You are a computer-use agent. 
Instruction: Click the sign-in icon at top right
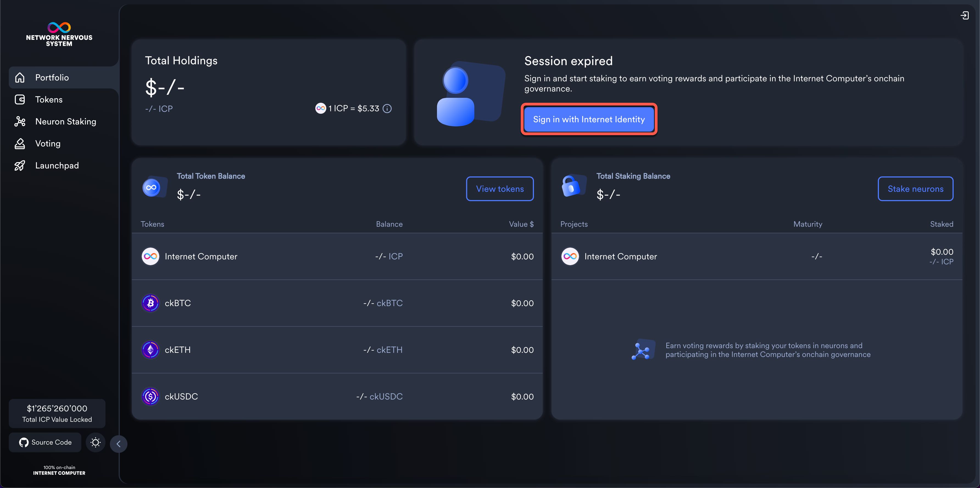pyautogui.click(x=965, y=15)
